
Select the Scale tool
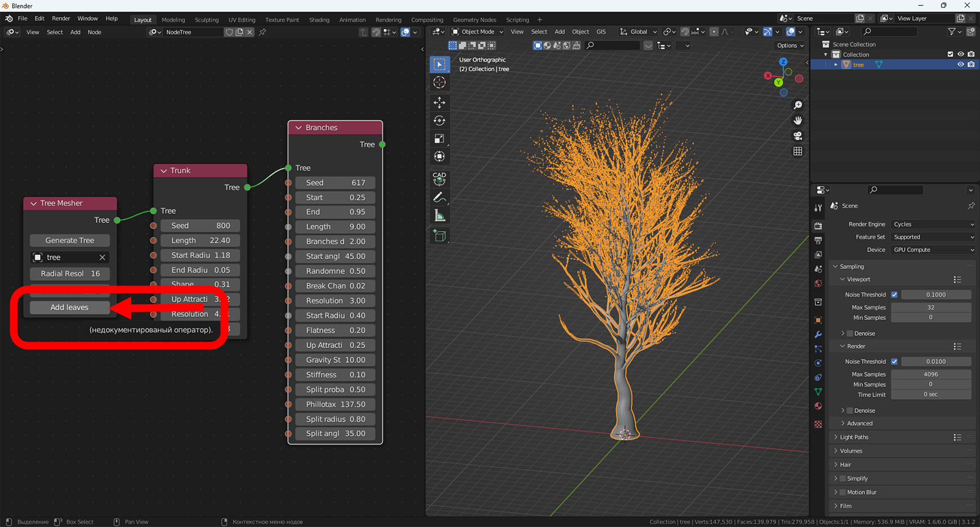pos(439,138)
